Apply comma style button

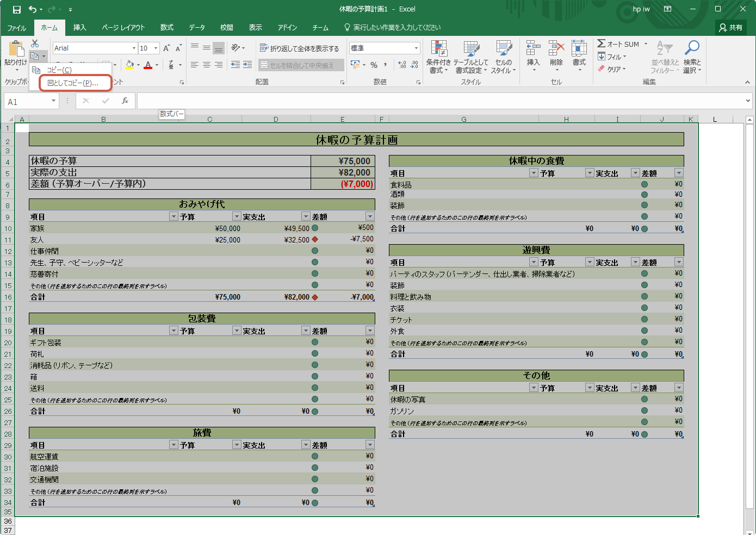coord(386,65)
